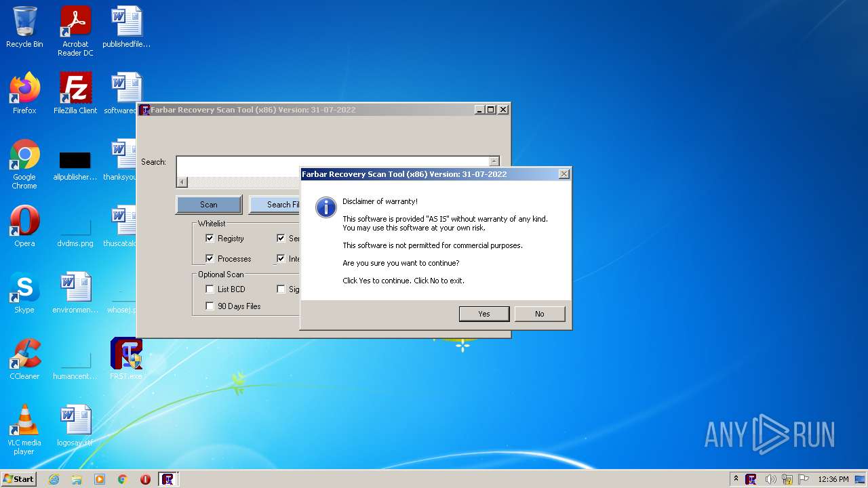Open Windows Media Player from the taskbar

(x=100, y=479)
